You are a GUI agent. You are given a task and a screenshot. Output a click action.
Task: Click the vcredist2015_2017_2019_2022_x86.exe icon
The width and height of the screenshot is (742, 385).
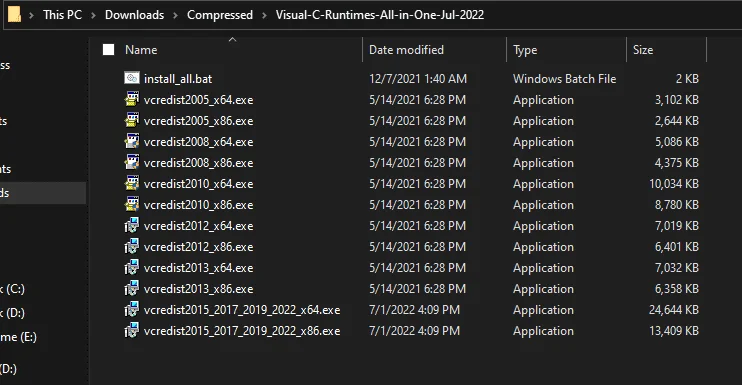click(x=132, y=330)
